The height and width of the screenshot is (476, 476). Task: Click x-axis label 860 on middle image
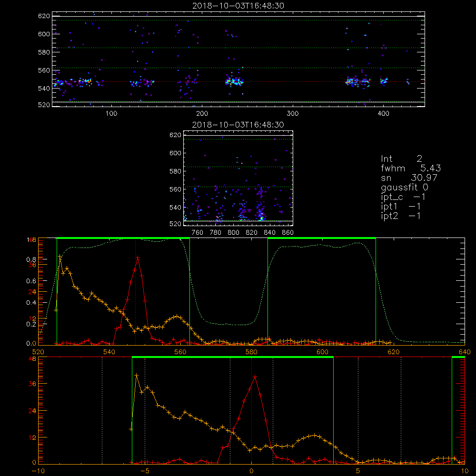[x=288, y=233]
